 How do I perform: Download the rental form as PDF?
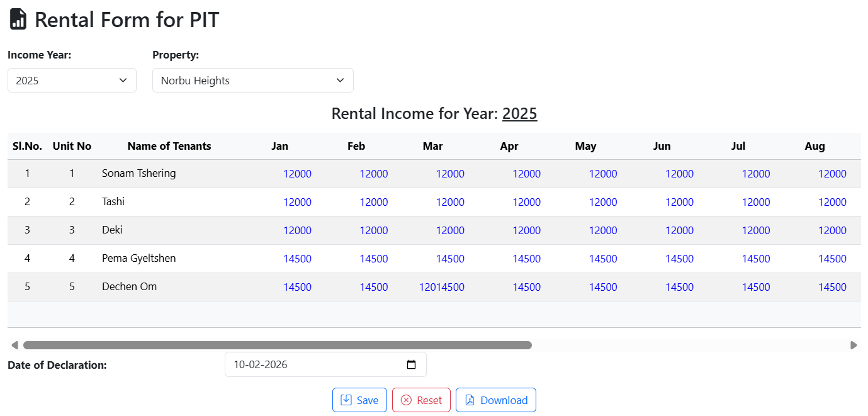click(495, 400)
